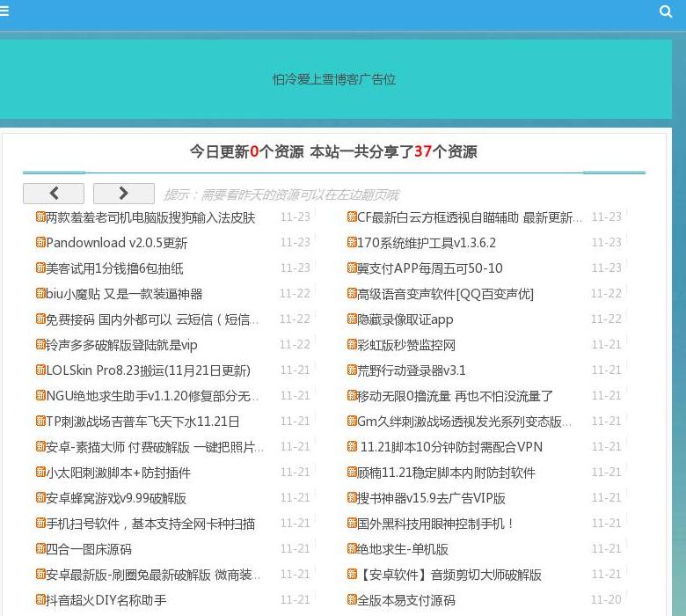This screenshot has width=686, height=616.
Task: Open 安卓最新版-刷圈兔最新破解版 link
Action: point(153,574)
